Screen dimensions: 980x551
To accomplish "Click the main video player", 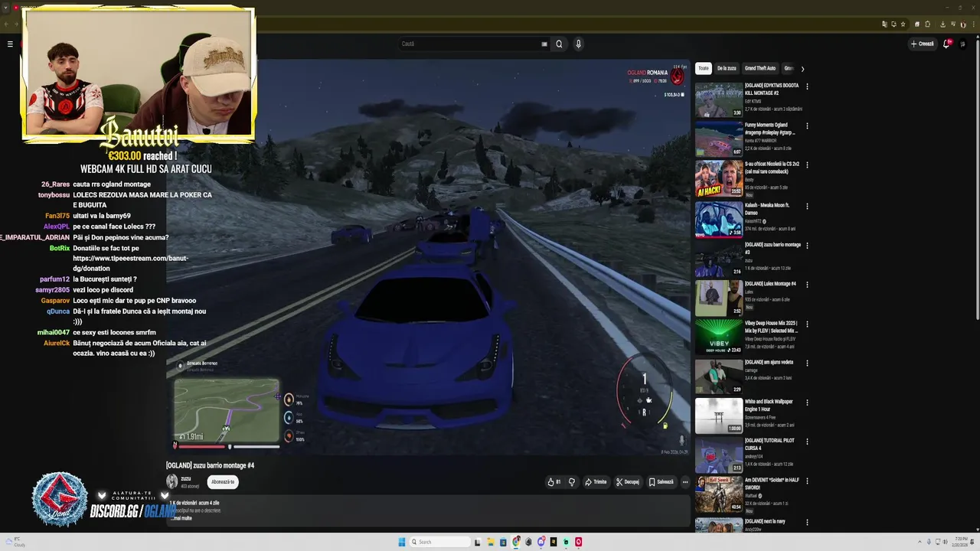I will point(429,259).
